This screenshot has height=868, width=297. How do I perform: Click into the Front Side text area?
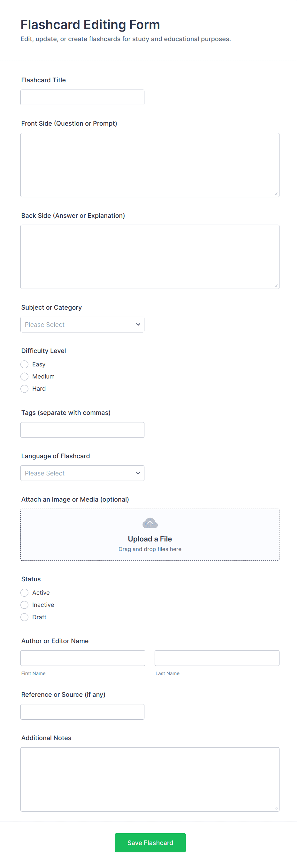150,165
